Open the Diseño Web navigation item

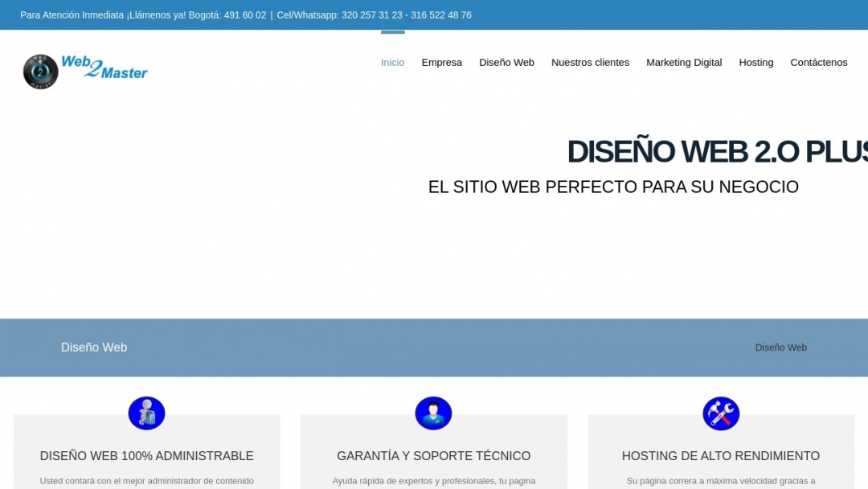coord(506,62)
